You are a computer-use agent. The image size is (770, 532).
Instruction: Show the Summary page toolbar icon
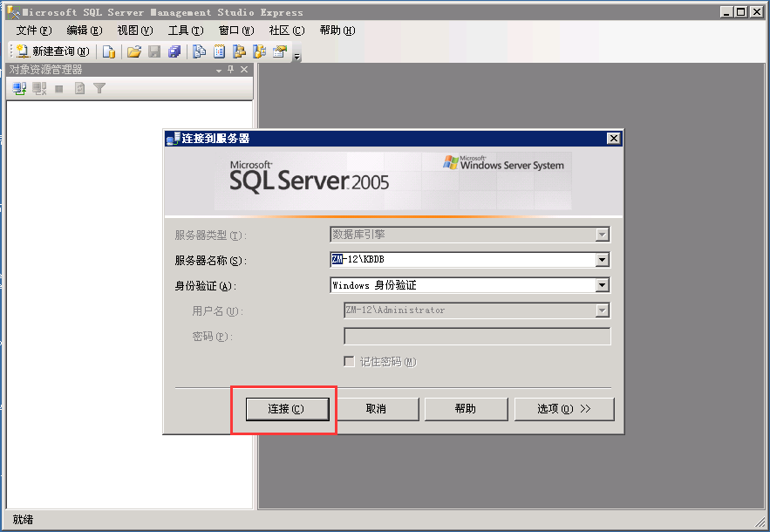219,51
